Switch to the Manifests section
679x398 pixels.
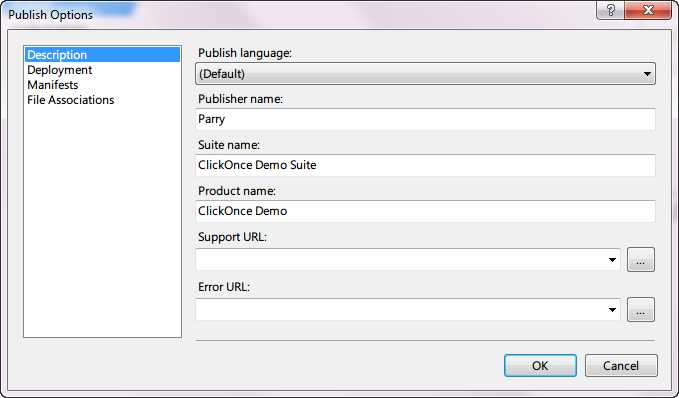52,85
